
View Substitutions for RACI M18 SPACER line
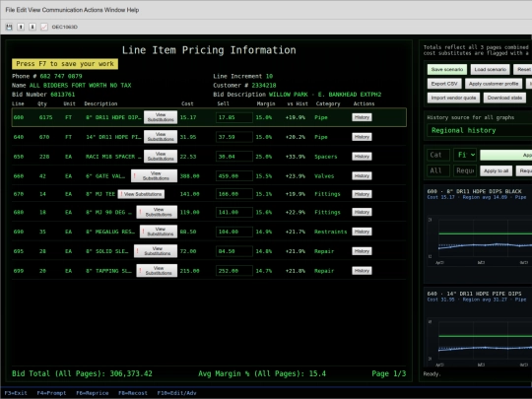click(x=161, y=157)
